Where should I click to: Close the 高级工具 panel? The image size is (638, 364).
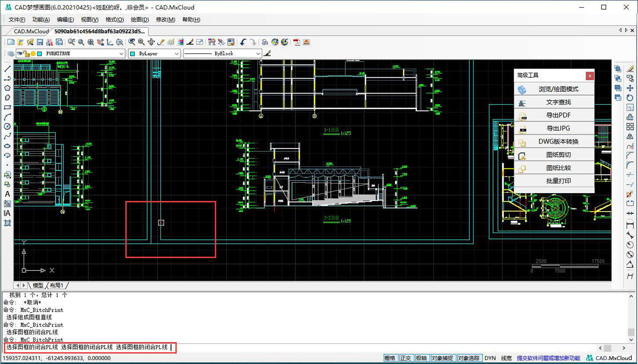pyautogui.click(x=590, y=76)
